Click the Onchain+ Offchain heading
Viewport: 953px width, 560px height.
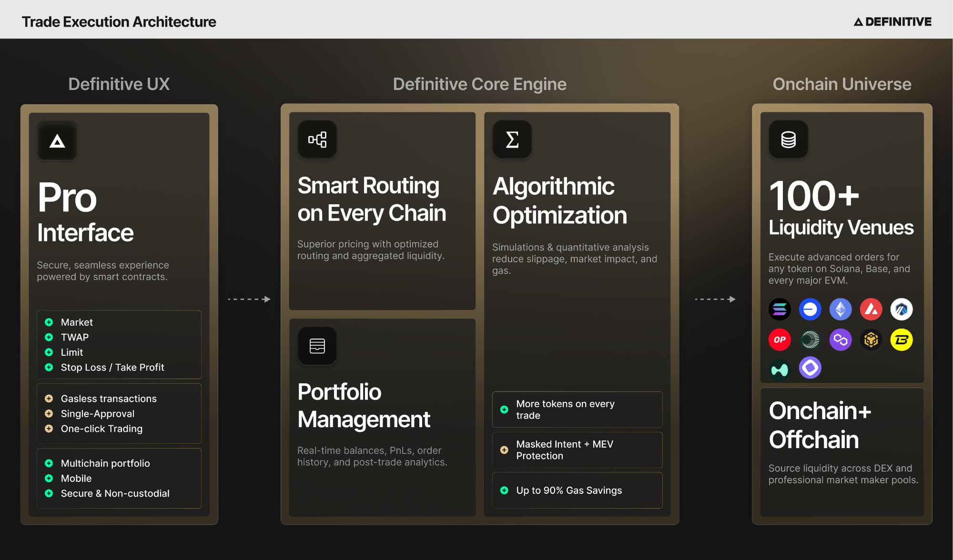pos(820,425)
